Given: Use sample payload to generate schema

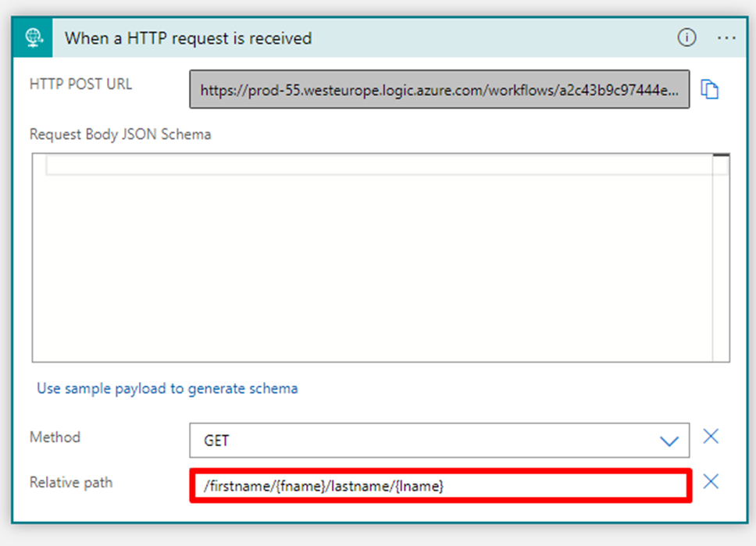Looking at the screenshot, I should click(167, 388).
